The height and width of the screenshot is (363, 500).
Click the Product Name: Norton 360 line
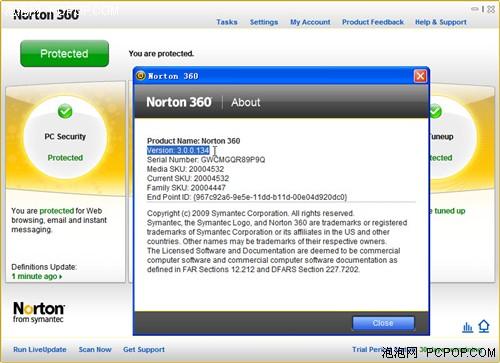(194, 141)
